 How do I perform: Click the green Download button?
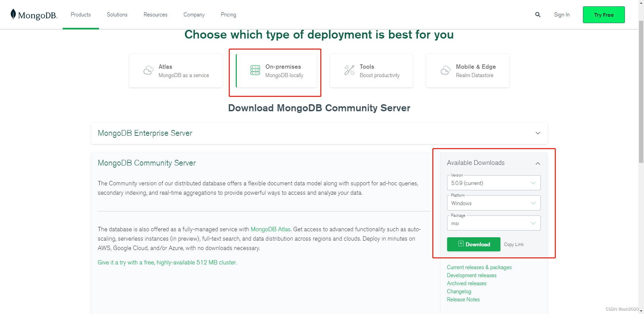coord(474,244)
